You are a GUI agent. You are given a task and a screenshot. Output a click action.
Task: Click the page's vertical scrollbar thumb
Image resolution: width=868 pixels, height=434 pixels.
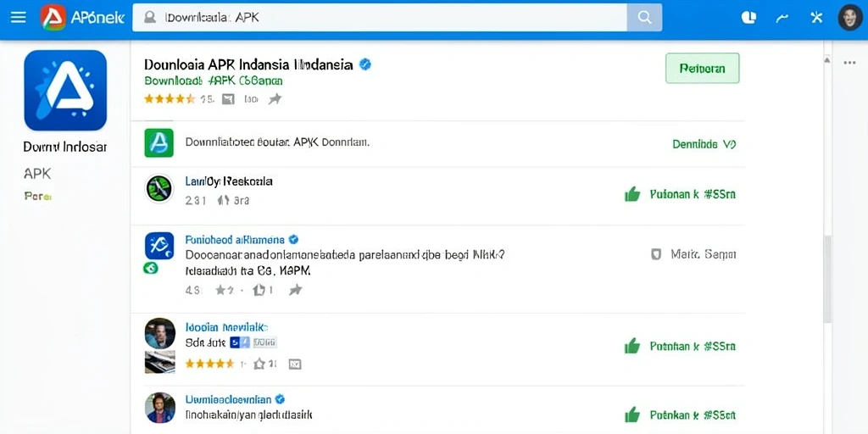(x=827, y=278)
